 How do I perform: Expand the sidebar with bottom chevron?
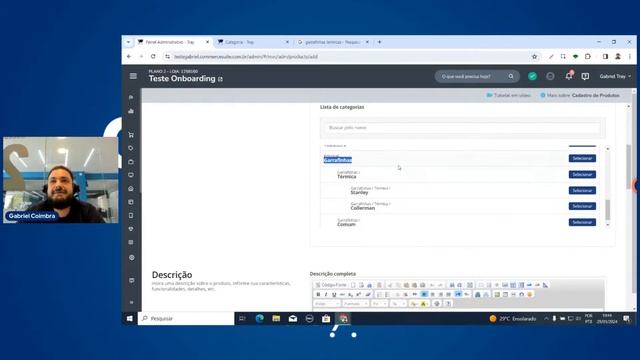coord(131,302)
